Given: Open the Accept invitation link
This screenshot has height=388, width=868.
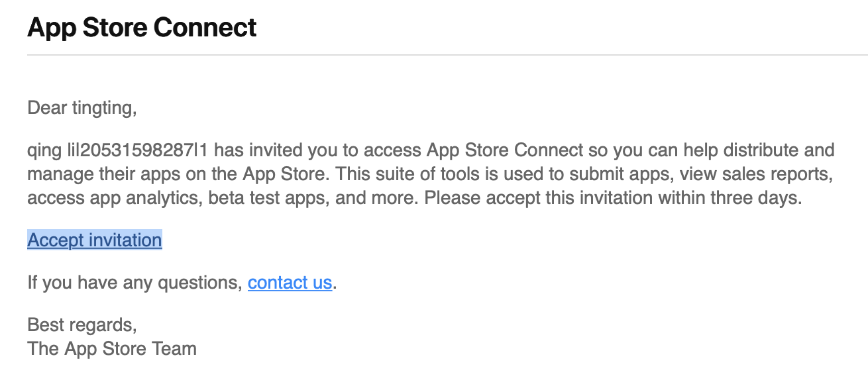Looking at the screenshot, I should click(95, 240).
